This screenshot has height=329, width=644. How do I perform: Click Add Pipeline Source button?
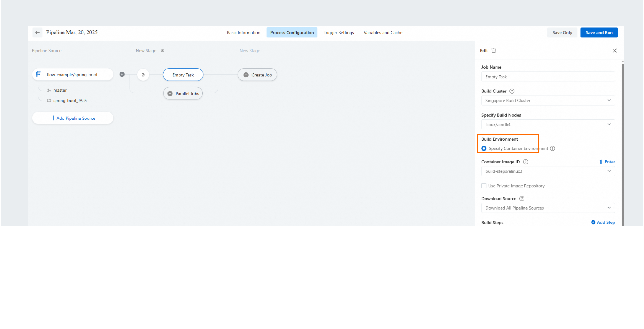point(73,118)
